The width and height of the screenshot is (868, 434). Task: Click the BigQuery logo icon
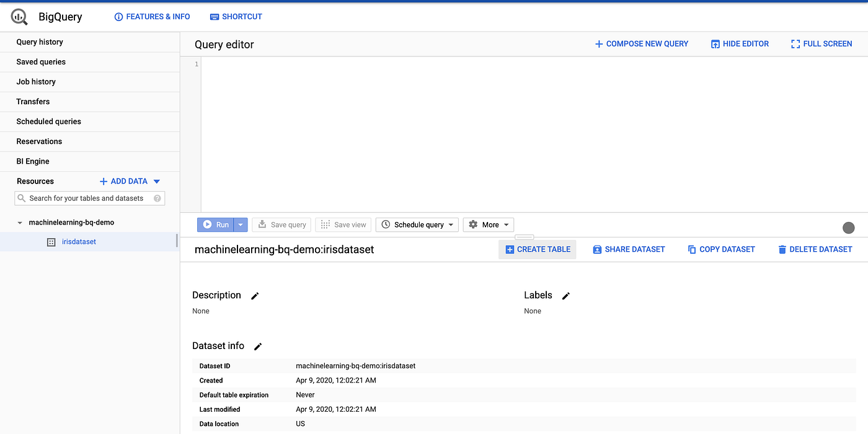coord(17,17)
